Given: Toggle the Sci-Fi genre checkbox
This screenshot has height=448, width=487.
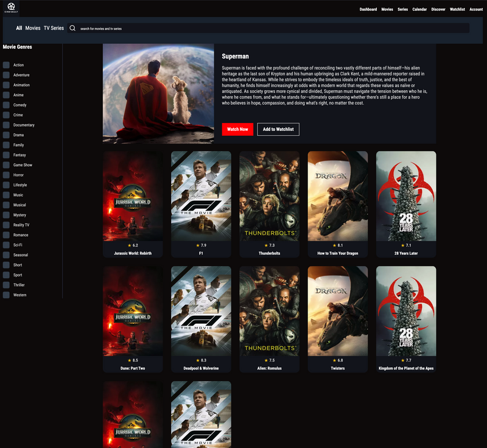Looking at the screenshot, I should pos(6,245).
